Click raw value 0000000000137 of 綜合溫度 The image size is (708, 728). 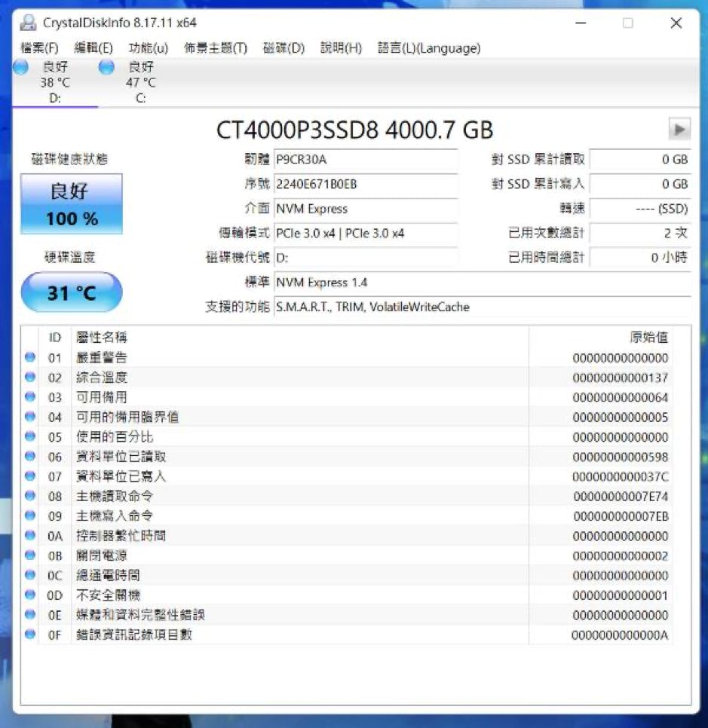click(x=621, y=378)
